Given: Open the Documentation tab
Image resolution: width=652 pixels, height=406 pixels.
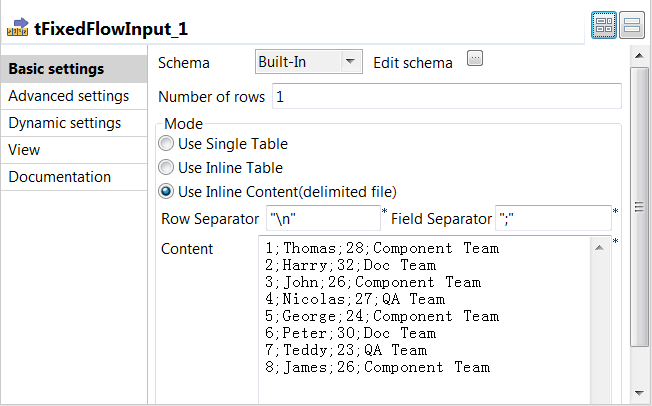Looking at the screenshot, I should (x=60, y=177).
